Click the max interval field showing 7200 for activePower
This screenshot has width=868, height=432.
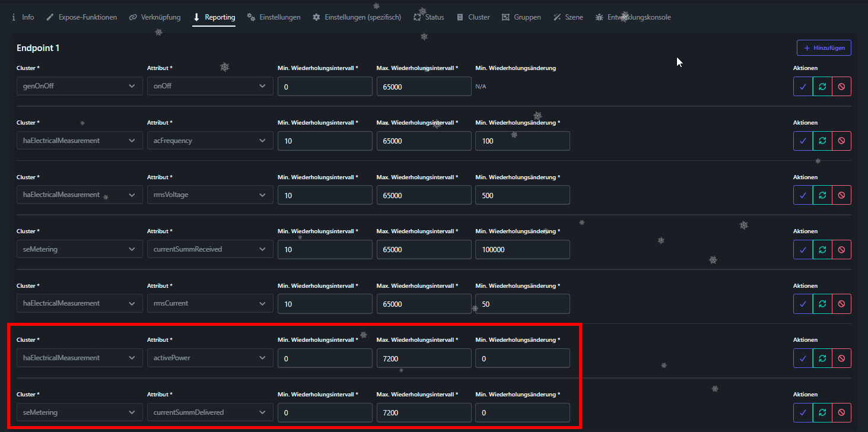(424, 358)
